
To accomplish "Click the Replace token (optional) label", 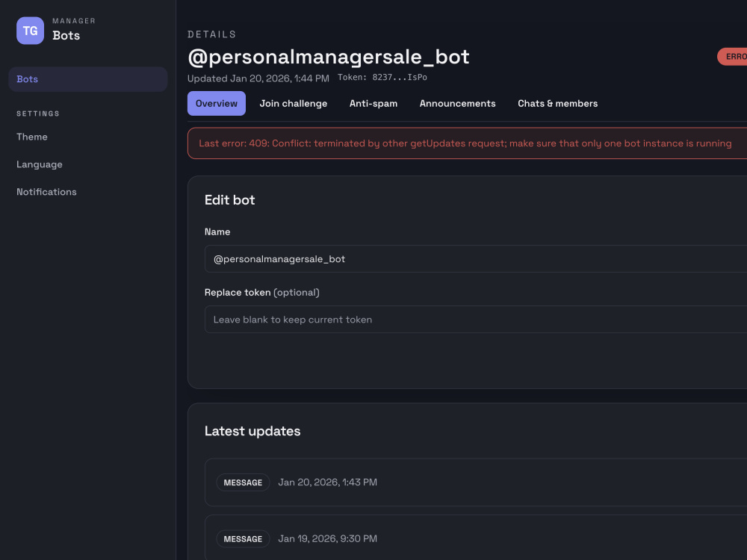I will 262,293.
